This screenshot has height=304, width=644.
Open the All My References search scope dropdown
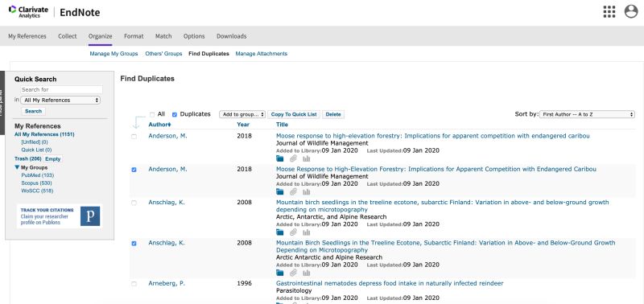(60, 100)
